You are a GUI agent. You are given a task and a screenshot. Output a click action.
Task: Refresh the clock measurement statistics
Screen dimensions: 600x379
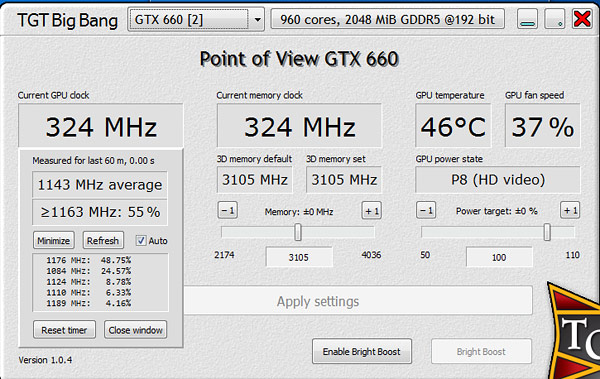[103, 240]
